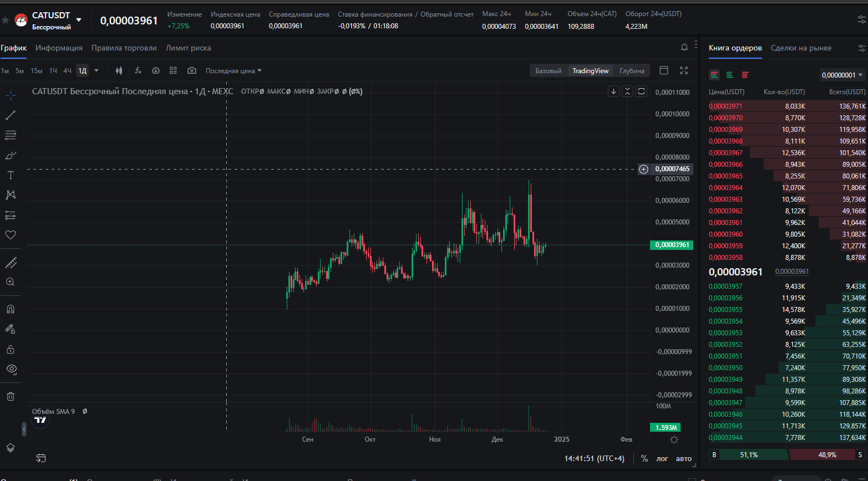Change chart type via candlestick icon
The height and width of the screenshot is (481, 868).
pyautogui.click(x=119, y=70)
